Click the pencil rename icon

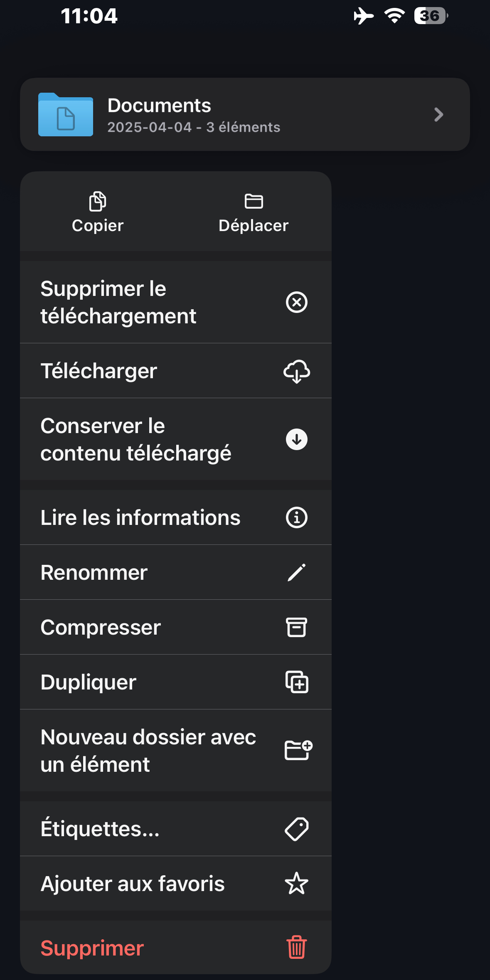296,573
